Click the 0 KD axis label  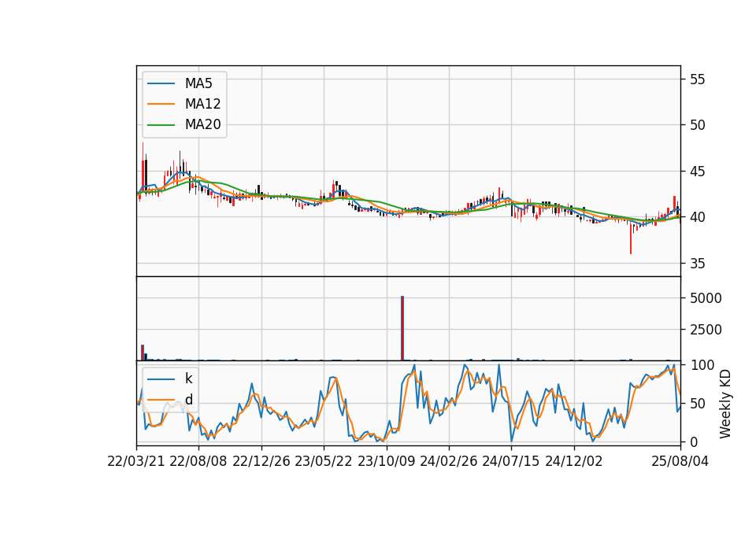tap(694, 441)
